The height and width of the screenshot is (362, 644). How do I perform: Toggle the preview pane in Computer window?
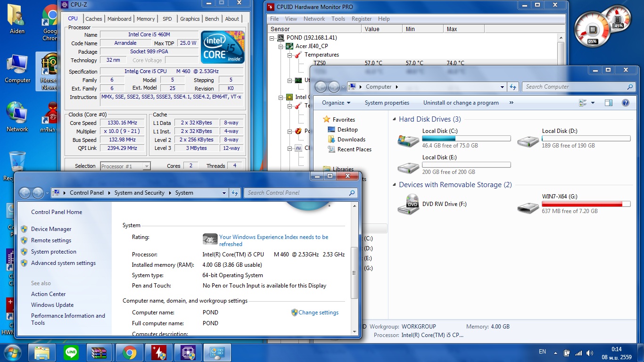tap(609, 103)
